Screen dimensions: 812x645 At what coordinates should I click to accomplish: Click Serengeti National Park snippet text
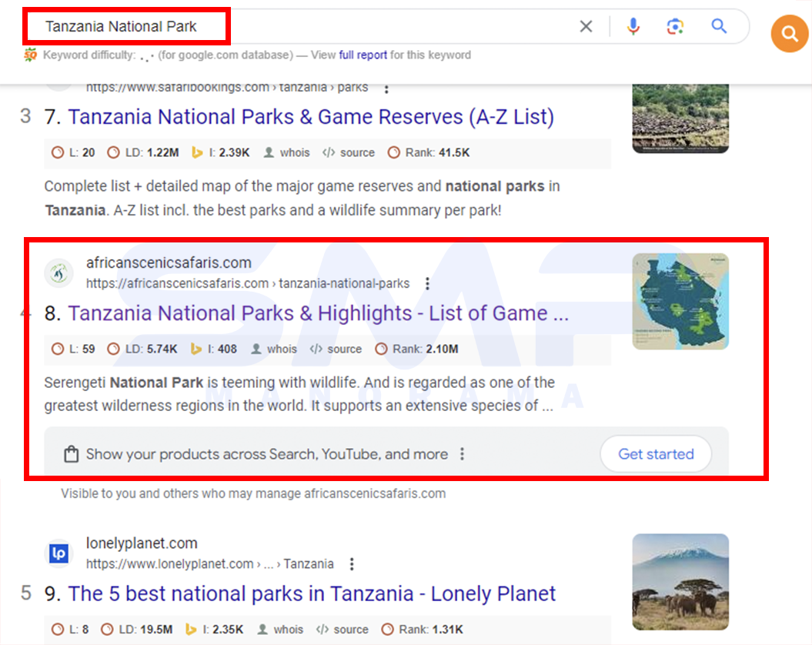[x=299, y=394]
